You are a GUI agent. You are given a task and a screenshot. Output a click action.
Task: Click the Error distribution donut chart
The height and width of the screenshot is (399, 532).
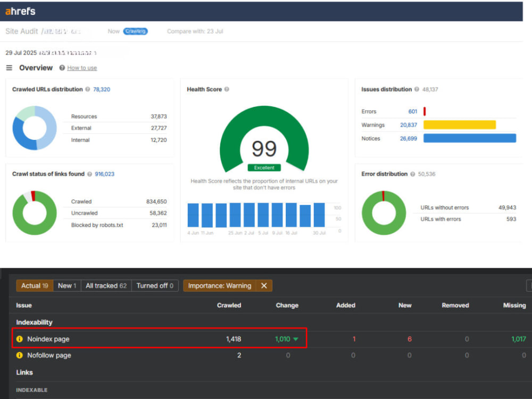pyautogui.click(x=384, y=213)
